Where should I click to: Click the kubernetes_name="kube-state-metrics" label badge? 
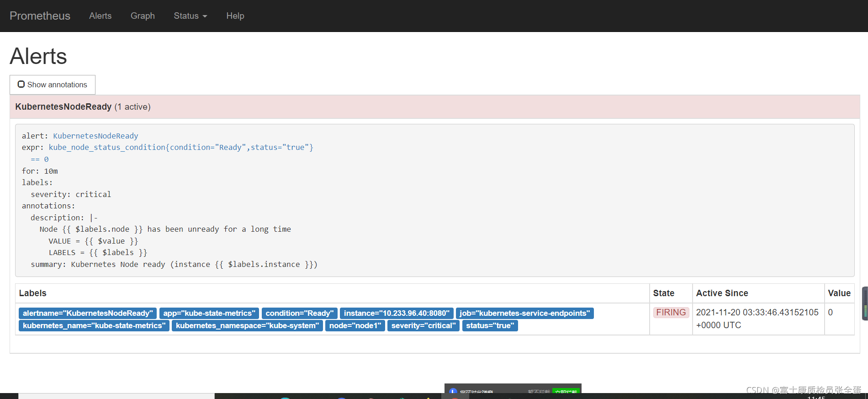(94, 325)
